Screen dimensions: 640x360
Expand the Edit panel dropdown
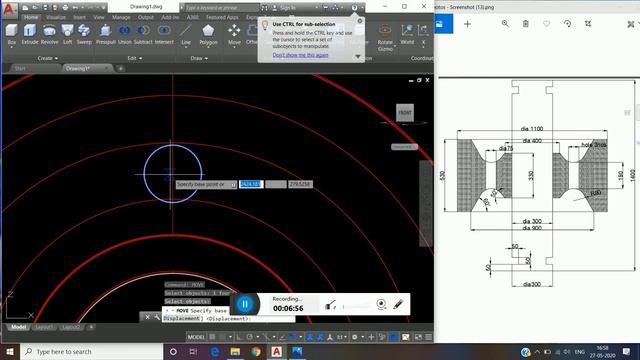tap(135, 58)
